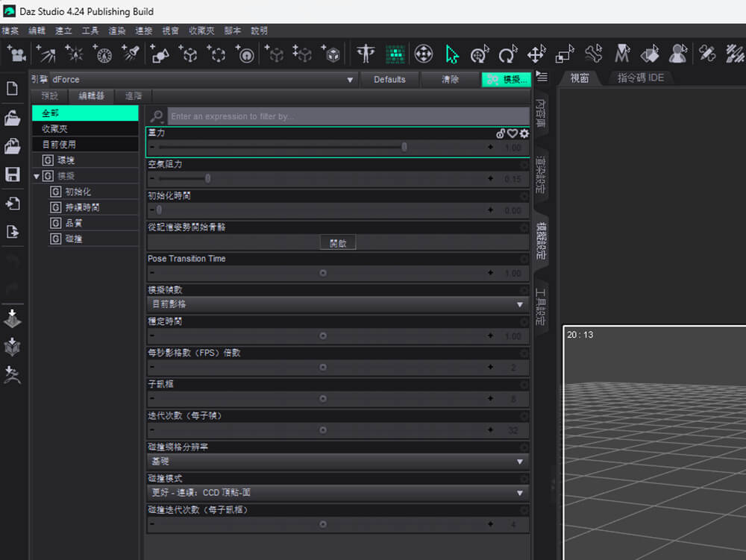
Task: Create a new spotlight
Action: pyautogui.click(x=131, y=54)
